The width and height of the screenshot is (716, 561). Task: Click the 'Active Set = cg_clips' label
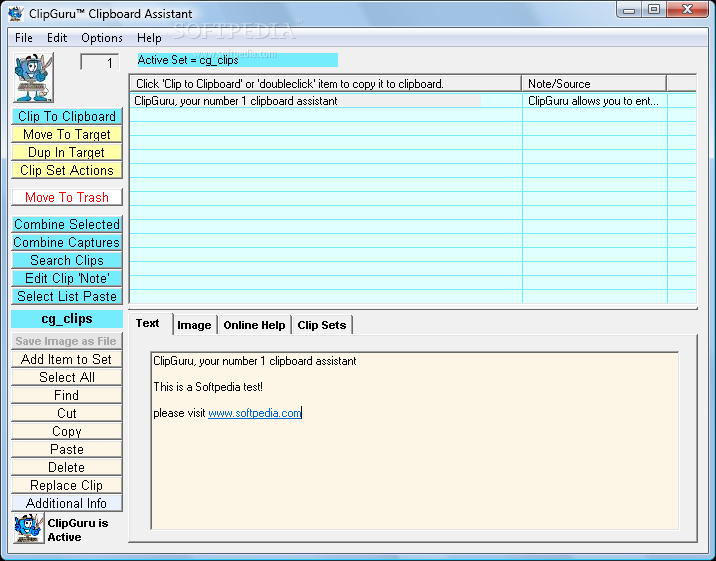[x=238, y=60]
